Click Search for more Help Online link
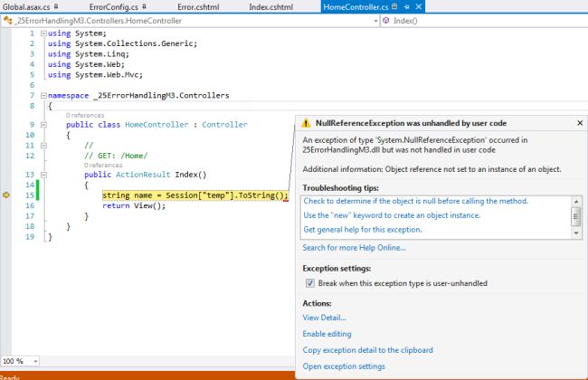This screenshot has height=380, width=588. [354, 248]
